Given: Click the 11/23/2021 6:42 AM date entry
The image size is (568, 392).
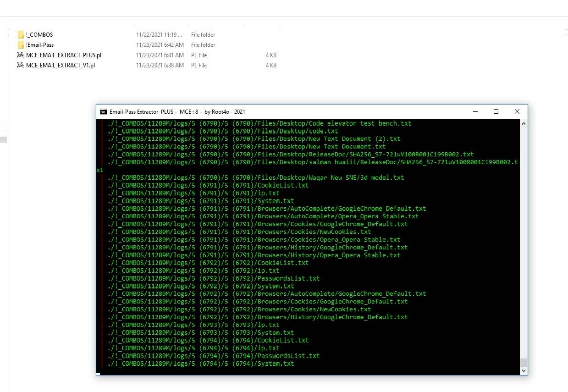Looking at the screenshot, I should (x=160, y=45).
